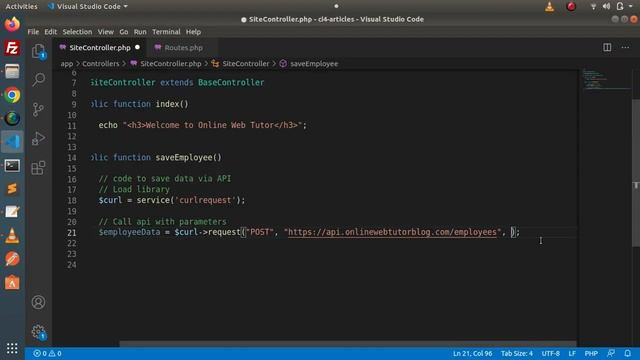
Task: Open the Search view in activity bar
Action: point(38,79)
